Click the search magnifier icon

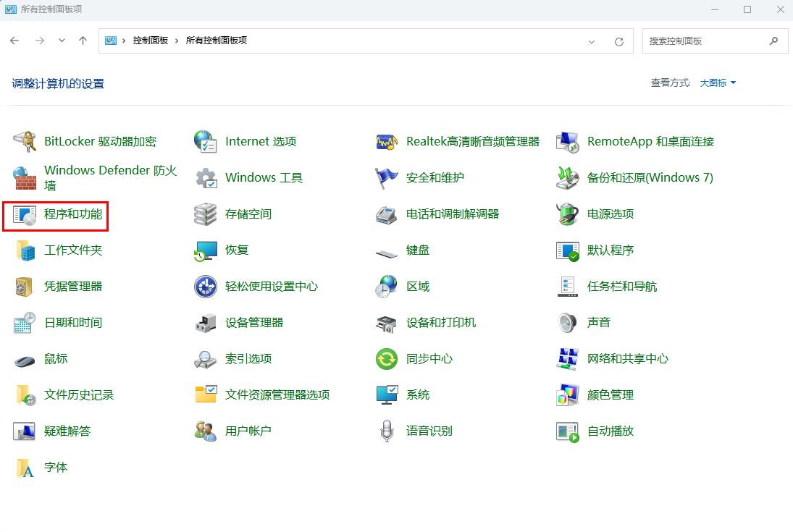click(773, 41)
